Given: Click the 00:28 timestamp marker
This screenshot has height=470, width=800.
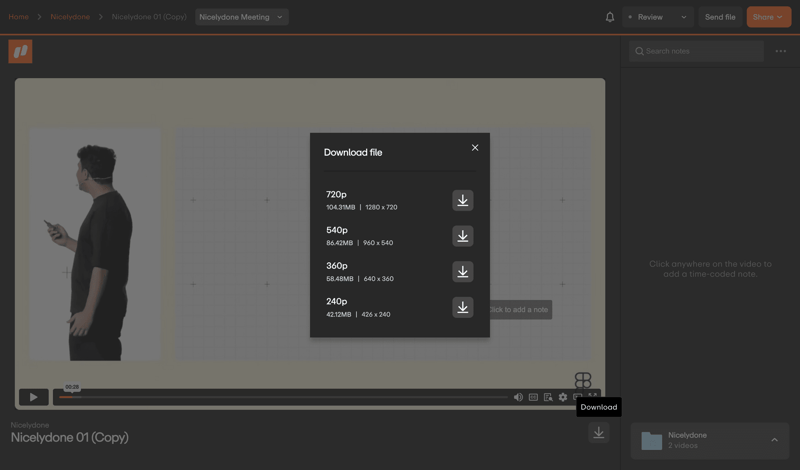Looking at the screenshot, I should pos(72,387).
